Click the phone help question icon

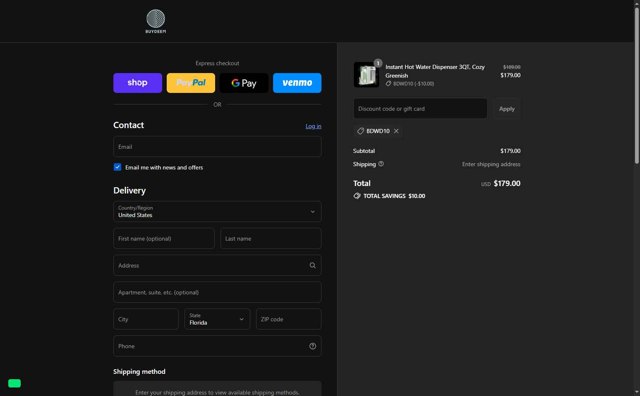click(x=312, y=346)
